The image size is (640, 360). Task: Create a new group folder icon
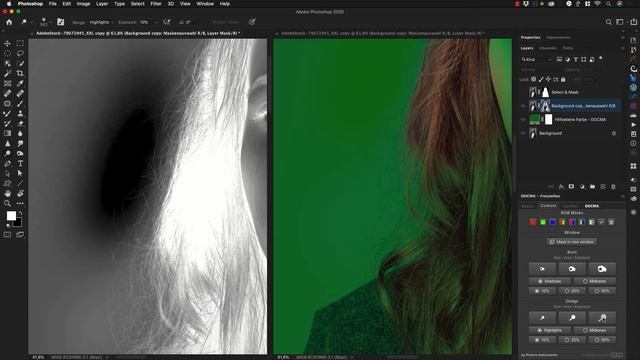[592, 187]
